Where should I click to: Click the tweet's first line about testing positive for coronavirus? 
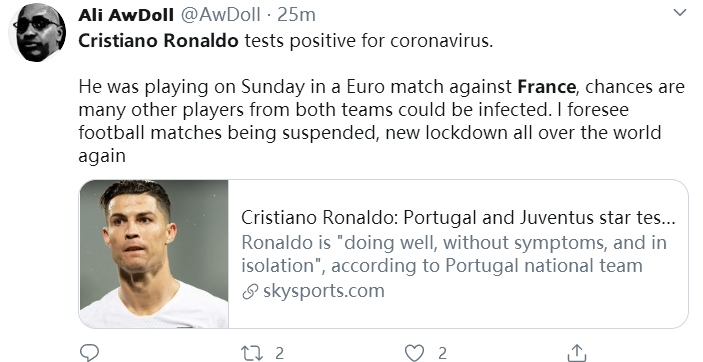coord(286,40)
